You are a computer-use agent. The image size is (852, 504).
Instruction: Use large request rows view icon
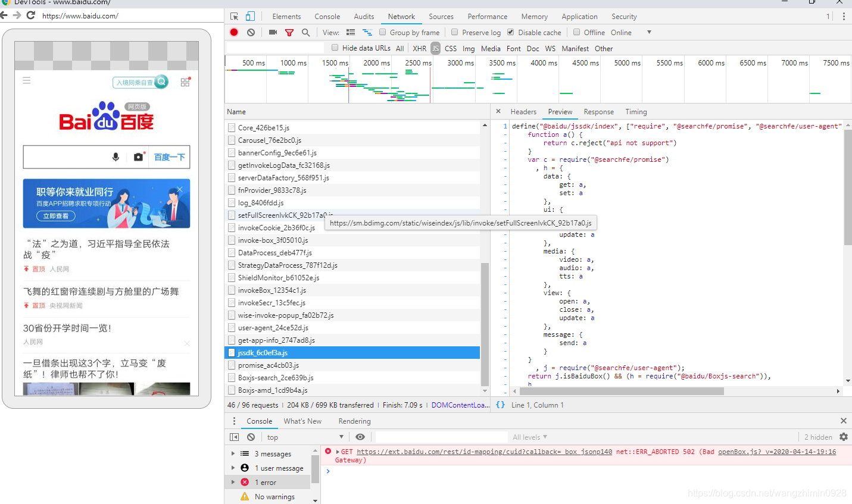[351, 32]
